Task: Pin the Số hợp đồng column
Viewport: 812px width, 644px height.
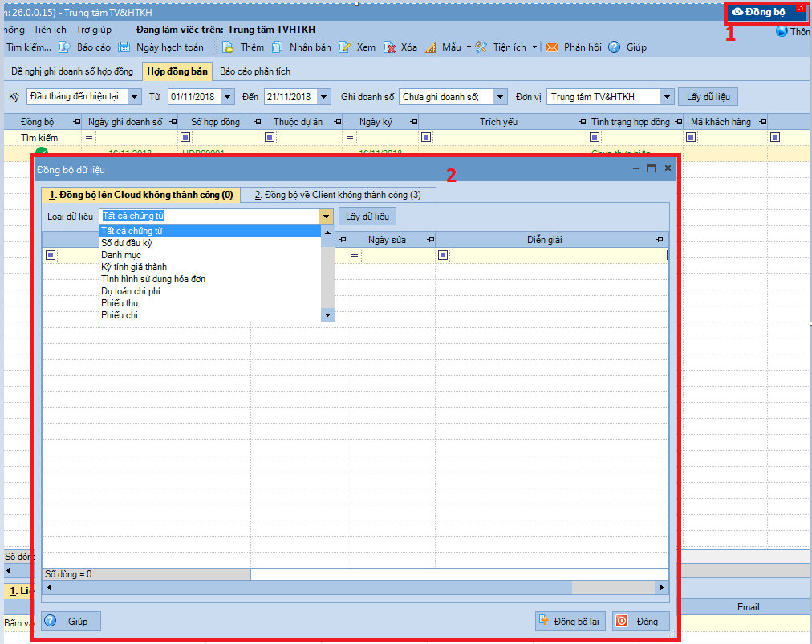Action: click(257, 122)
